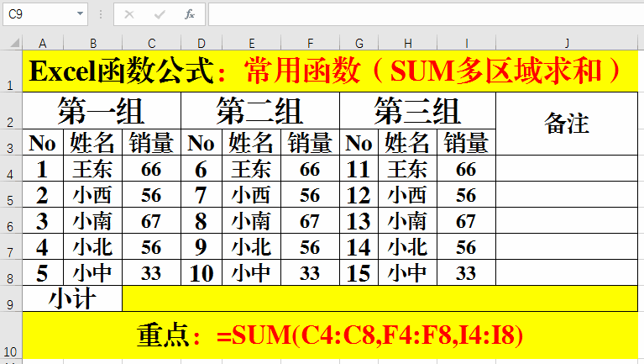Click the name box resize dots handle

[101, 14]
